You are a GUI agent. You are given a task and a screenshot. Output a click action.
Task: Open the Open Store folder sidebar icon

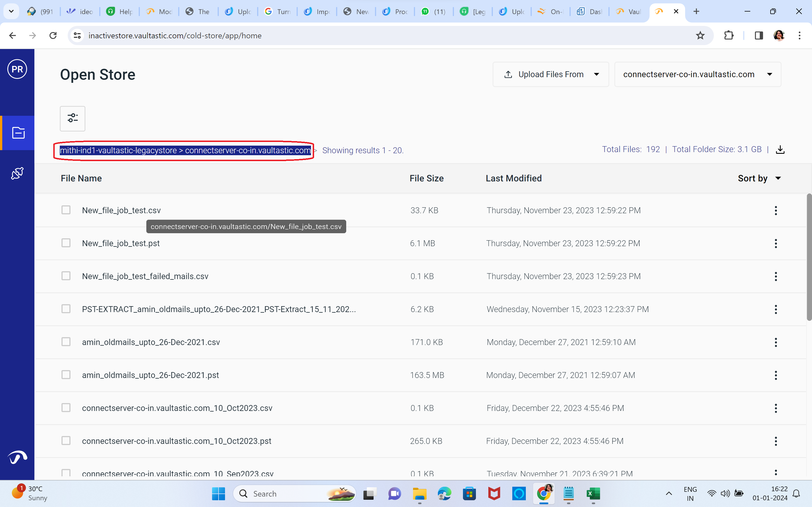tap(18, 133)
